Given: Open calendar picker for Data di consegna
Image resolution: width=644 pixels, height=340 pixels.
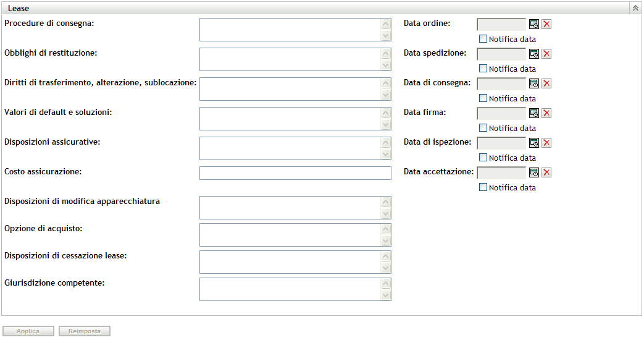Looking at the screenshot, I should 534,83.
